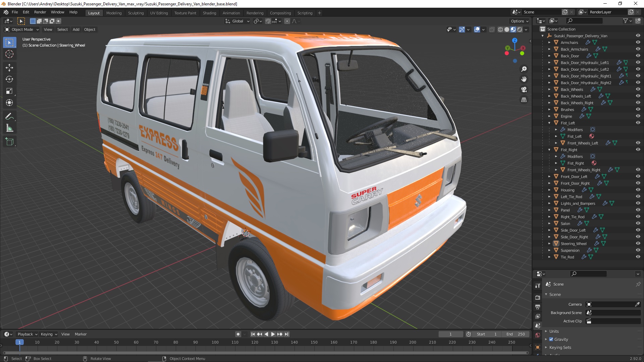Activate the Rotate tool
The height and width of the screenshot is (362, 644).
[x=9, y=79]
